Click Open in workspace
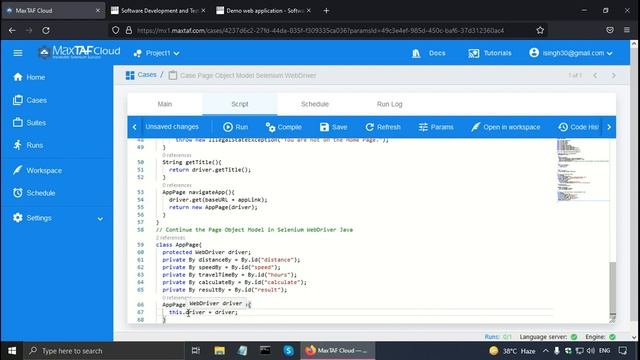Image resolution: width=640 pixels, height=360 pixels. coord(505,127)
